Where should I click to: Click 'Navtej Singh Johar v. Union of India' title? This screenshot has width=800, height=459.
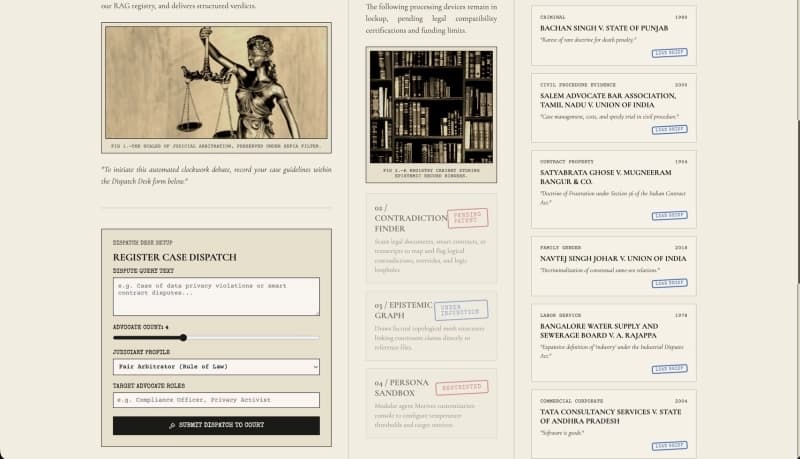coord(613,259)
